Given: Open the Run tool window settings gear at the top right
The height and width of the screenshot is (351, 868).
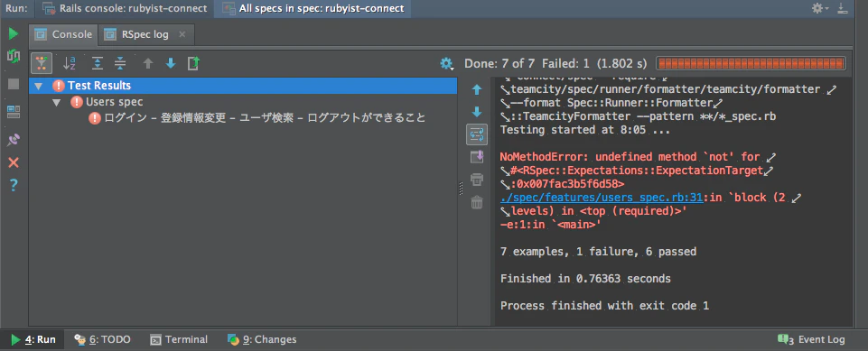Looking at the screenshot, I should (x=819, y=8).
